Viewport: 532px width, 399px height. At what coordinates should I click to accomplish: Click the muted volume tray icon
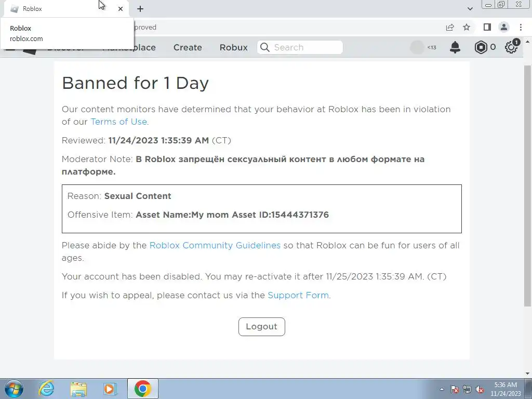[x=480, y=389]
